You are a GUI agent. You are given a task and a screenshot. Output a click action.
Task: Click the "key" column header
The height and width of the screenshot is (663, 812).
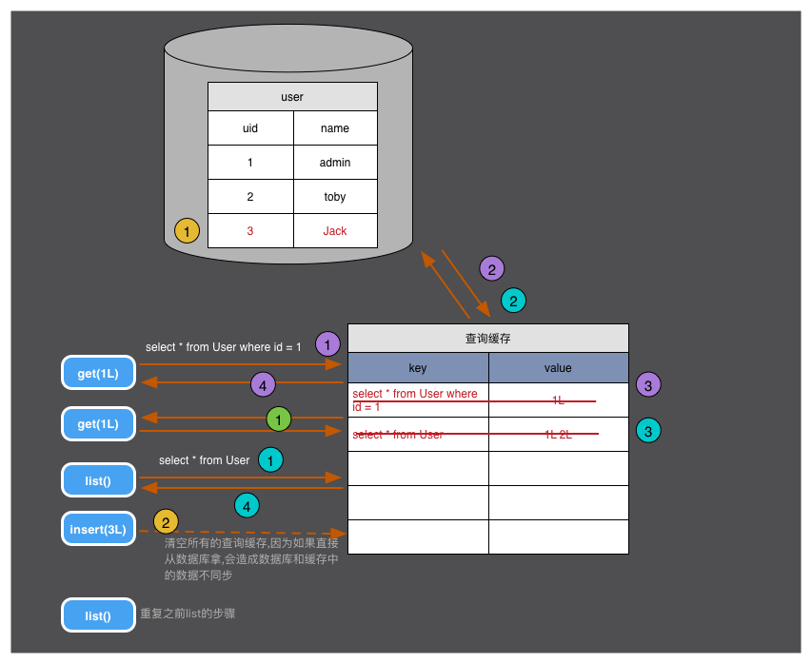(x=418, y=368)
